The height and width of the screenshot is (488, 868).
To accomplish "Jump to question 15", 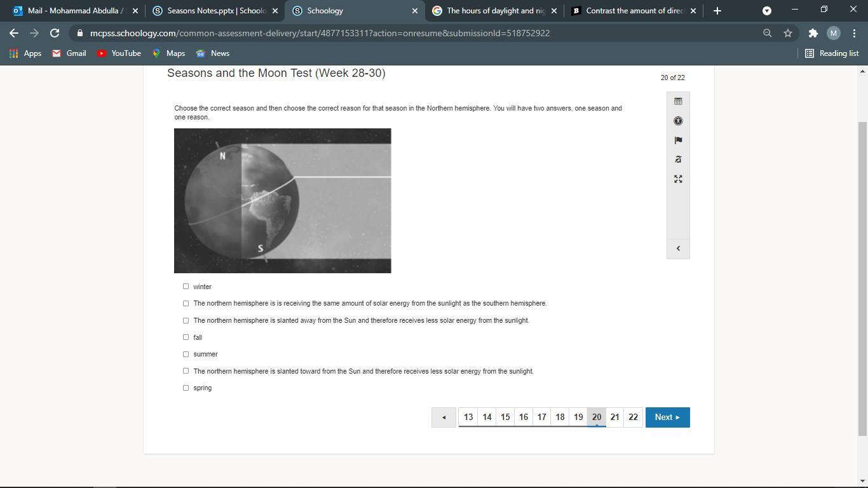I will (x=505, y=417).
